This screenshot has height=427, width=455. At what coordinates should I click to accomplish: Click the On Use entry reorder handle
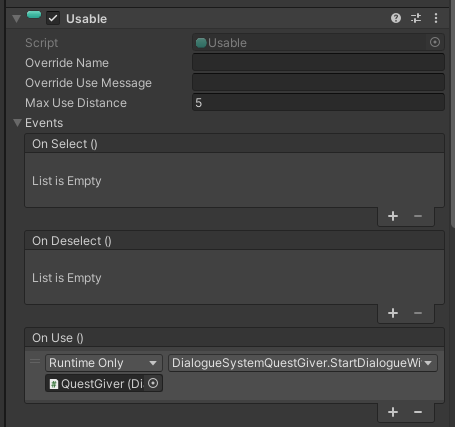point(35,361)
